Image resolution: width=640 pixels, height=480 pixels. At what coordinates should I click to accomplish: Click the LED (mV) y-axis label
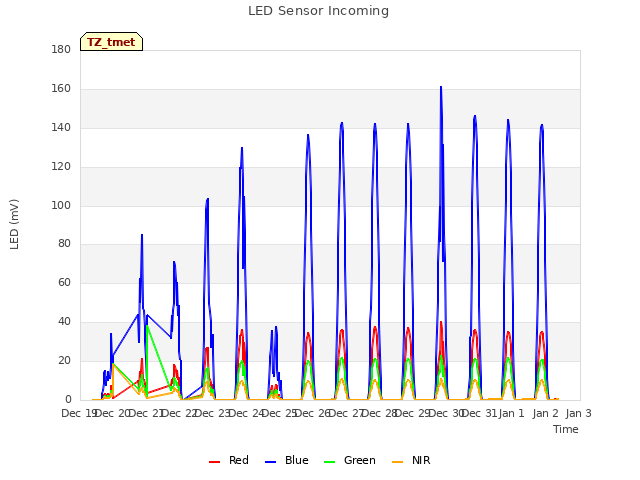click(x=14, y=224)
